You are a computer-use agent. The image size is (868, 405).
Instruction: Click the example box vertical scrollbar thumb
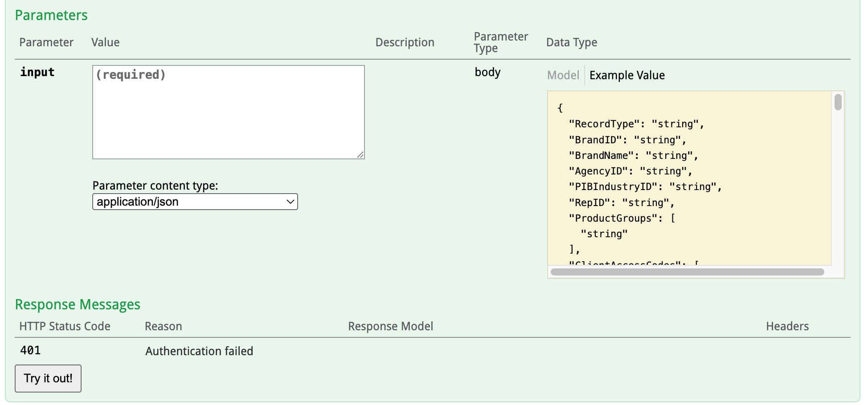click(838, 102)
